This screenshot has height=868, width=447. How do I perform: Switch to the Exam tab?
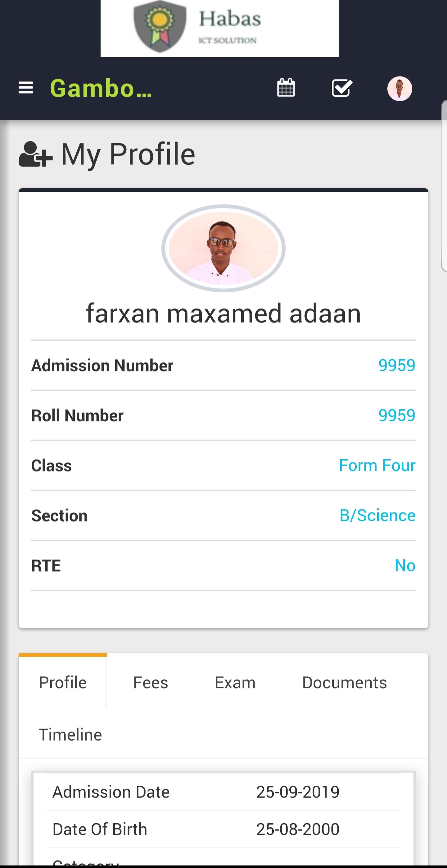point(235,682)
